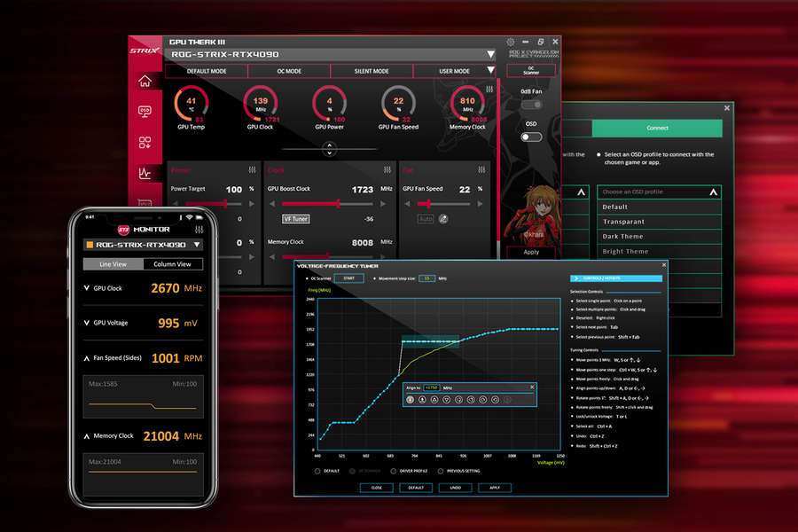Toggle the OSD switch

click(x=531, y=137)
